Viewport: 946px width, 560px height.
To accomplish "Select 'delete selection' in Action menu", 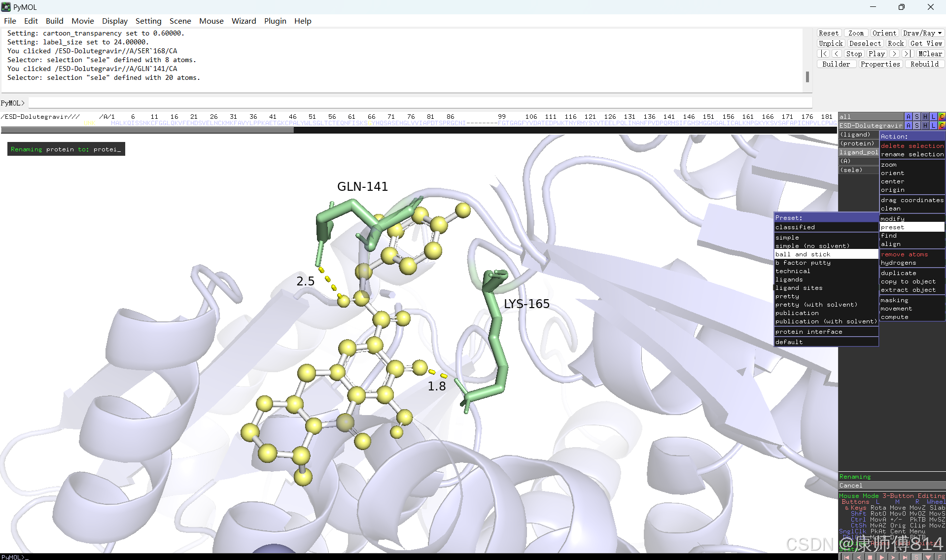I will pos(912,146).
